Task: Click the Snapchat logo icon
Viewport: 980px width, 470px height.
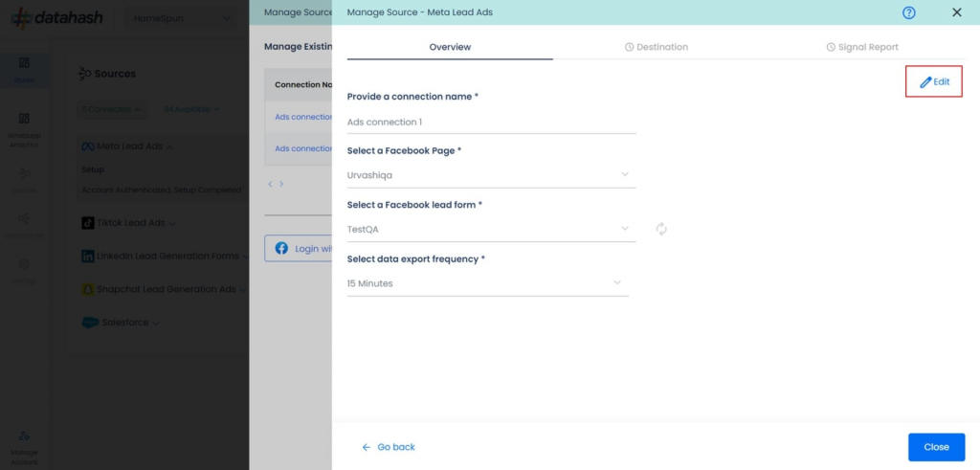Action: tap(87, 289)
